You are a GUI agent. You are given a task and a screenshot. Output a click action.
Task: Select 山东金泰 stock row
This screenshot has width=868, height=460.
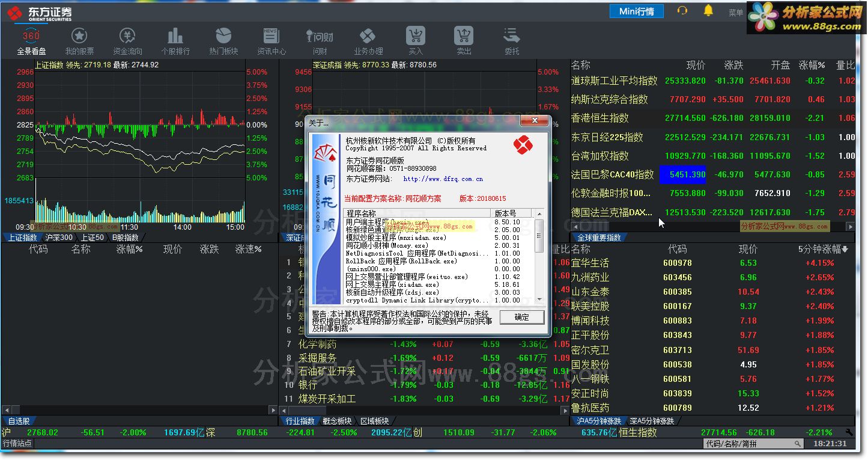(712, 292)
